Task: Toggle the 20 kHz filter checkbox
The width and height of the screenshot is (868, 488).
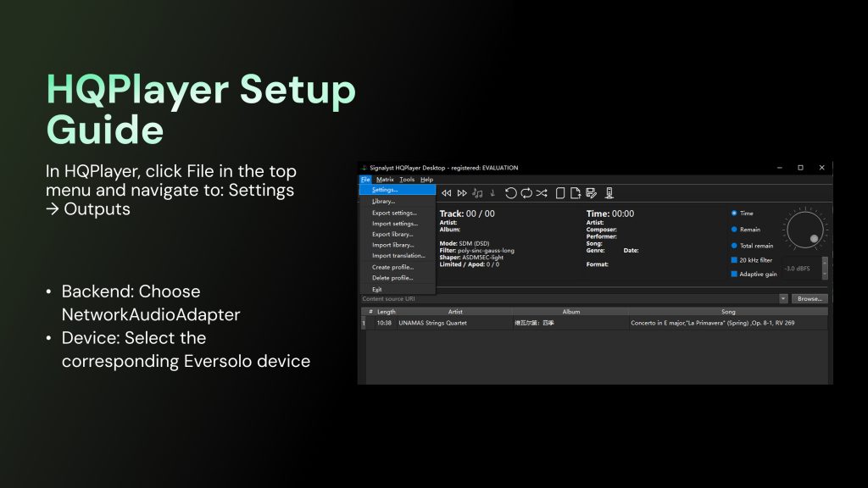Action: (734, 260)
